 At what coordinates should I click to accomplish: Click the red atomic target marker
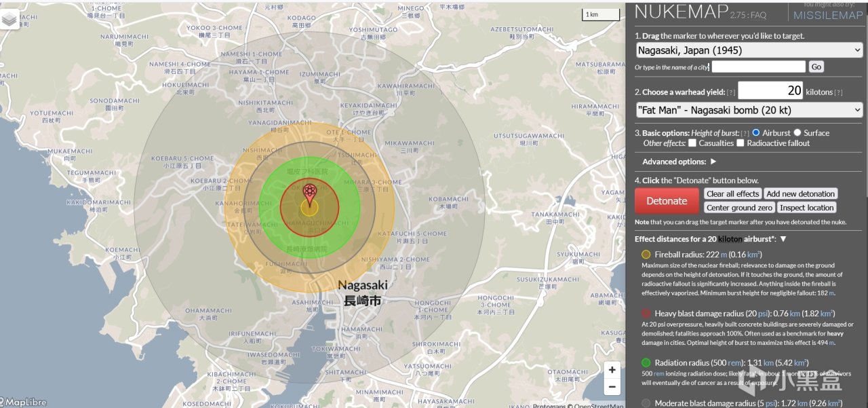point(309,195)
